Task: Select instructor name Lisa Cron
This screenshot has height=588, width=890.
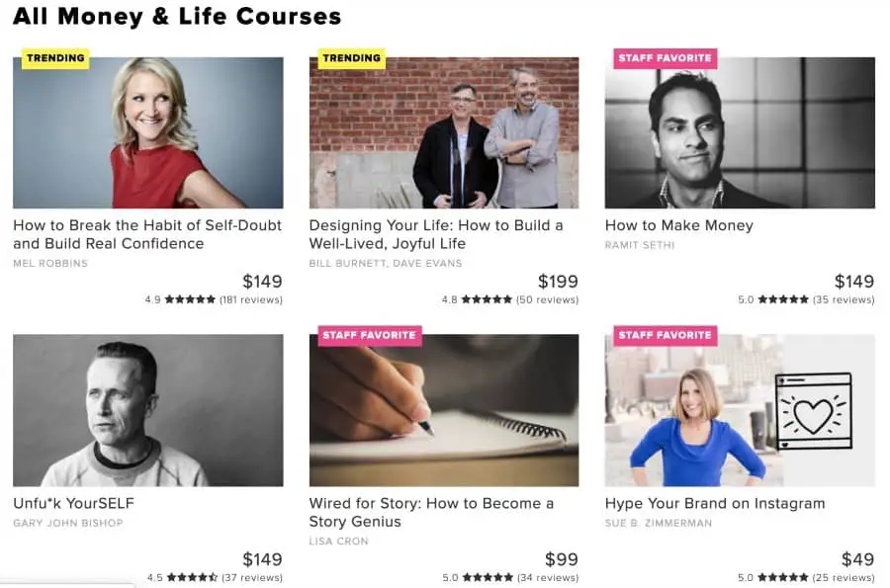Action: pos(338,541)
